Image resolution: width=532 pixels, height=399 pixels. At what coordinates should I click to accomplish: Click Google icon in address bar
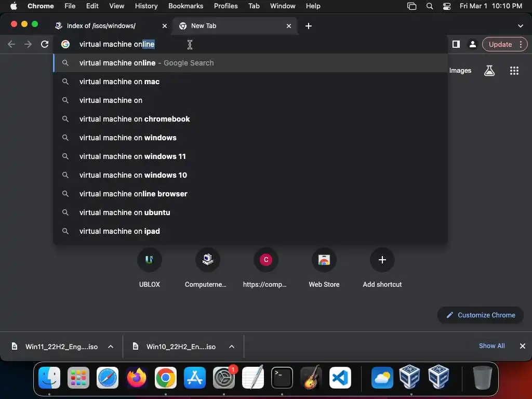pos(65,44)
